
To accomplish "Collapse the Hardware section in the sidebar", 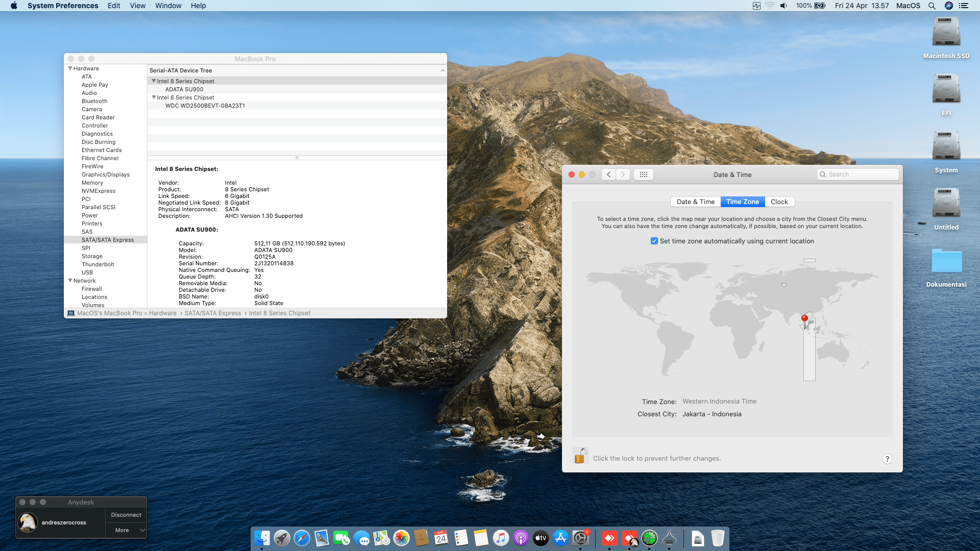I will pos(70,68).
